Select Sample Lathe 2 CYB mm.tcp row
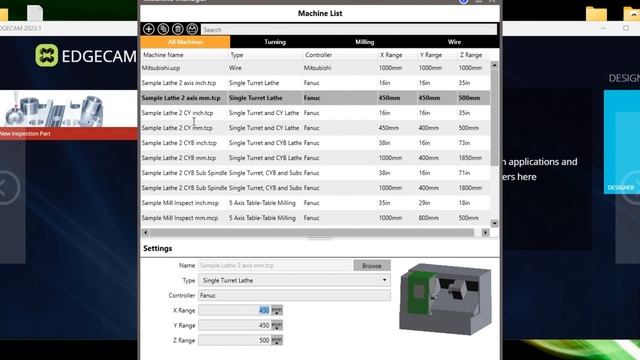This screenshot has height=360, width=640. [316, 158]
